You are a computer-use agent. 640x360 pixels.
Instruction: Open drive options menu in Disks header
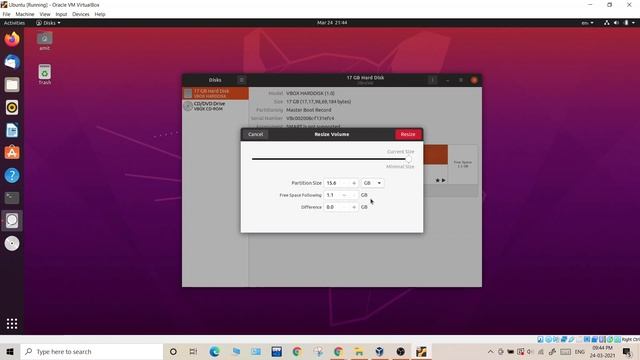point(432,80)
